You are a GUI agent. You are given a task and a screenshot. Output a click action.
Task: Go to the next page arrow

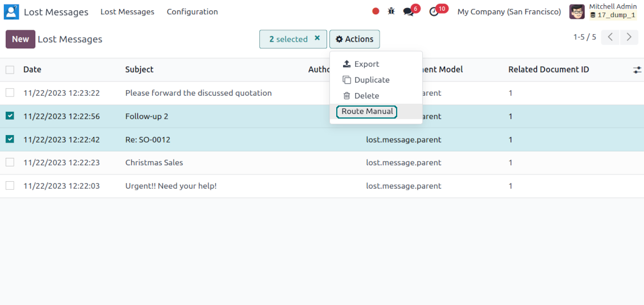(629, 38)
